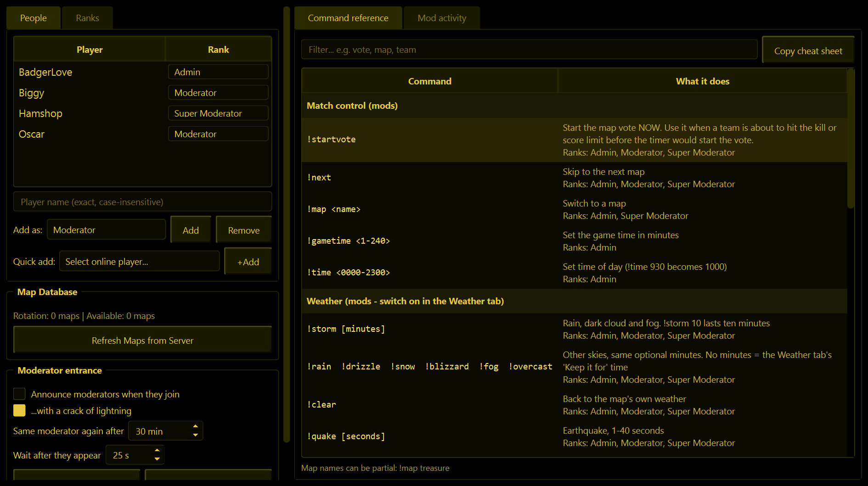Select the !clear command
Viewport: 868px width, 486px height.
(321, 405)
